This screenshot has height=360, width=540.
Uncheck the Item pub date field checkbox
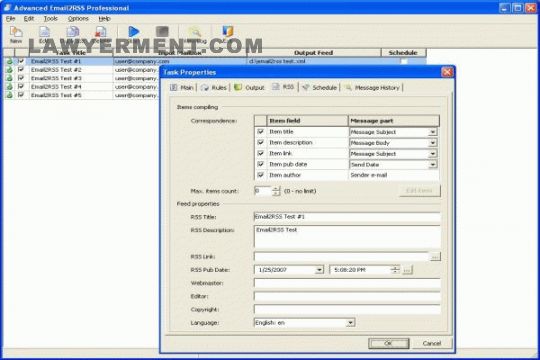pos(260,164)
